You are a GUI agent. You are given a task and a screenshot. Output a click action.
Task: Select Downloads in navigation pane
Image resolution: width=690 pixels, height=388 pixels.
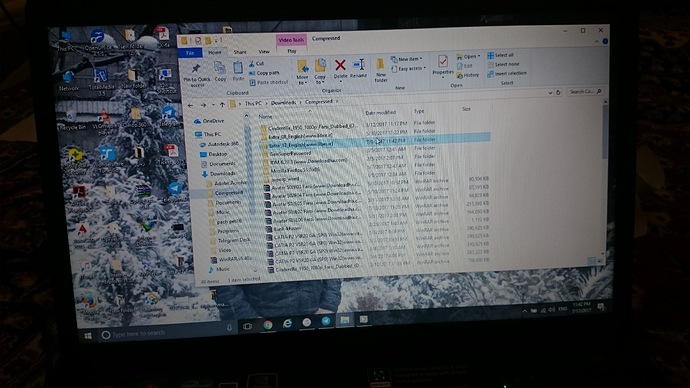click(219, 174)
